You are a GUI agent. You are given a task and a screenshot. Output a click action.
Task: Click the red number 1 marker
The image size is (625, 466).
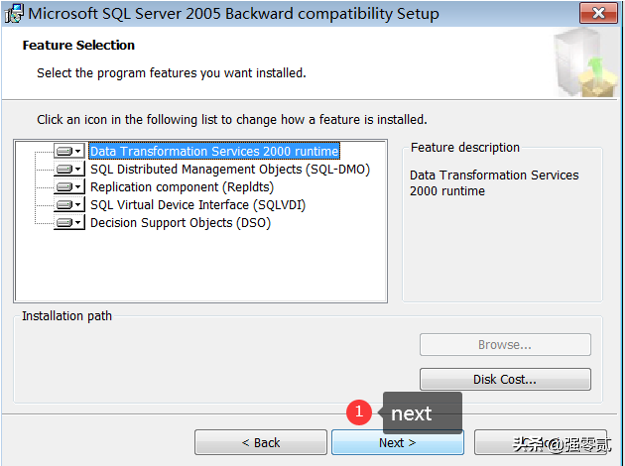click(x=359, y=412)
